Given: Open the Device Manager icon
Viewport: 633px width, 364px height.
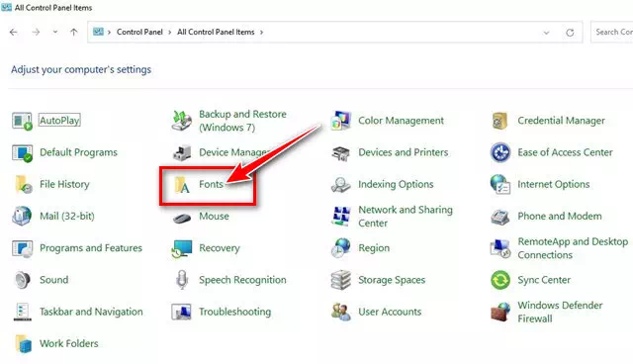Looking at the screenshot, I should (x=182, y=152).
